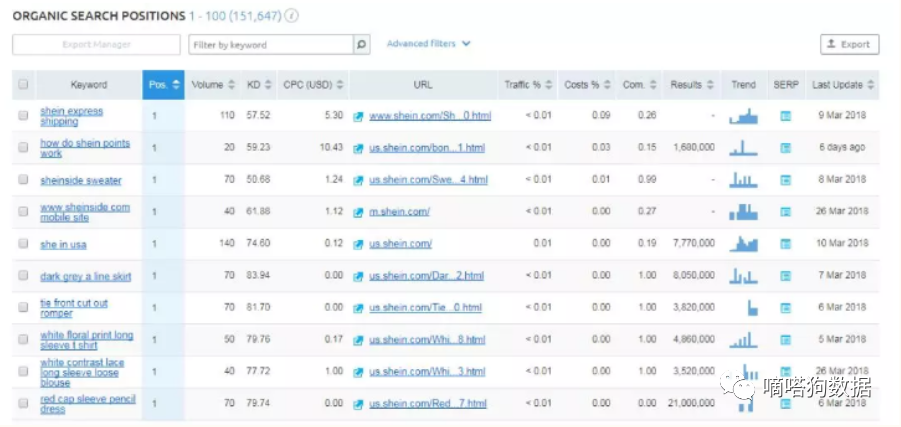Open external link icon for shein express shipping URL

359,116
